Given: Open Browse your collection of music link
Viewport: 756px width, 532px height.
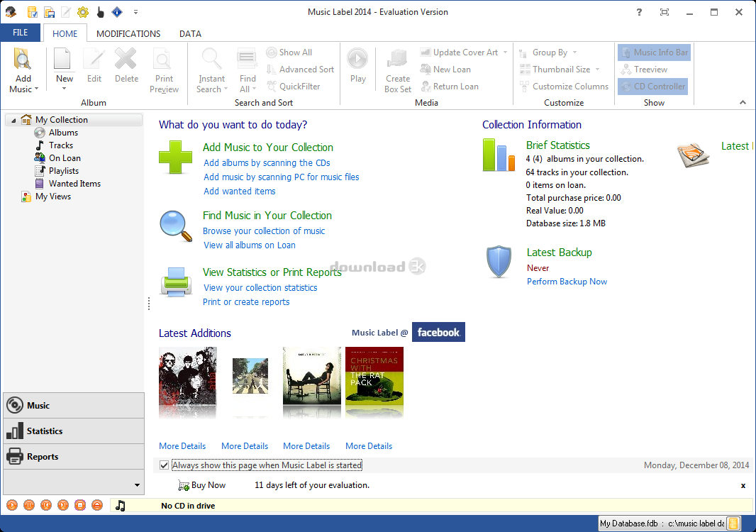Looking at the screenshot, I should pyautogui.click(x=264, y=231).
